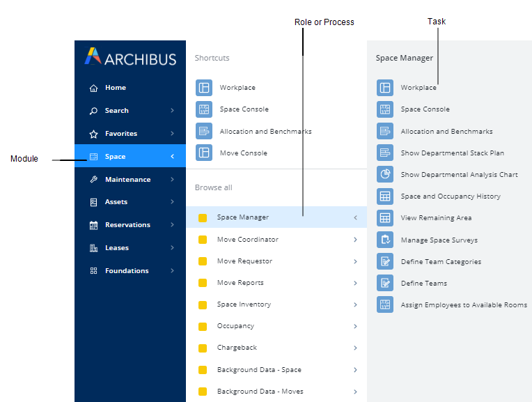Viewport: 532px width, 402px height.
Task: Click the Workplace shortcut icon
Action: (204, 88)
